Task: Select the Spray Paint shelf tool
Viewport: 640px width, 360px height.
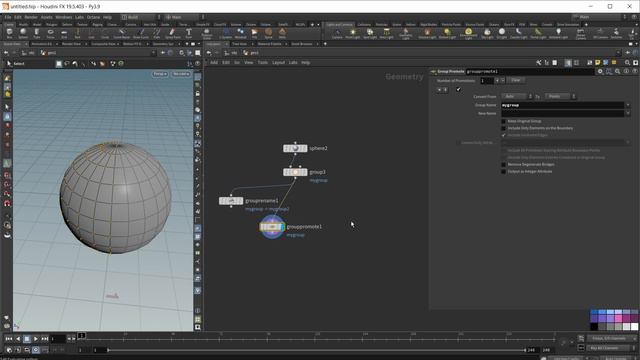Action: pos(173,33)
